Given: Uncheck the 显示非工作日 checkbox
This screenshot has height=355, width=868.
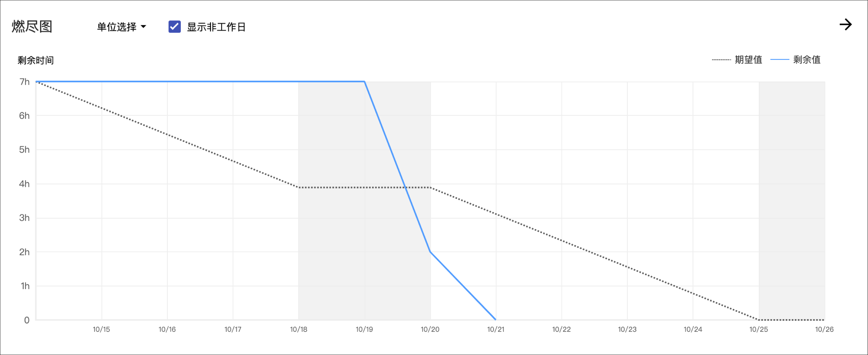Looking at the screenshot, I should [175, 26].
